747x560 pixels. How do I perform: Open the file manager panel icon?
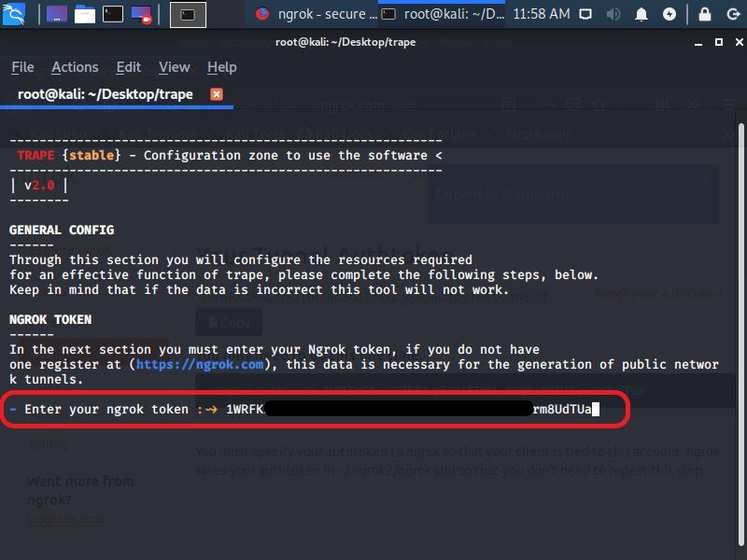coord(85,14)
